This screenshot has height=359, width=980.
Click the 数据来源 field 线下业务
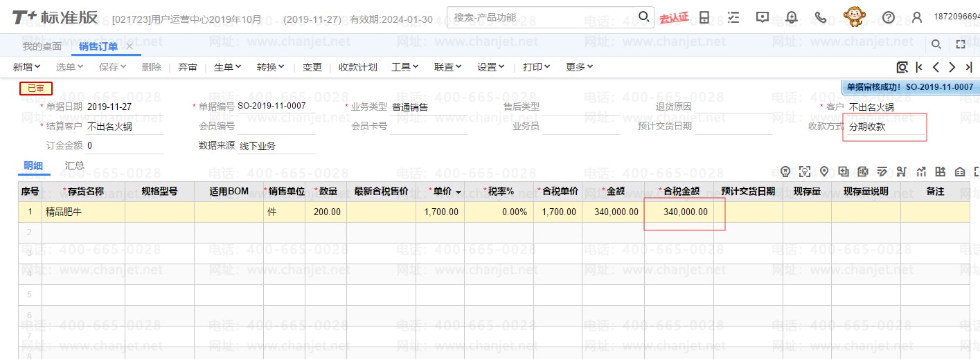pyautogui.click(x=277, y=147)
